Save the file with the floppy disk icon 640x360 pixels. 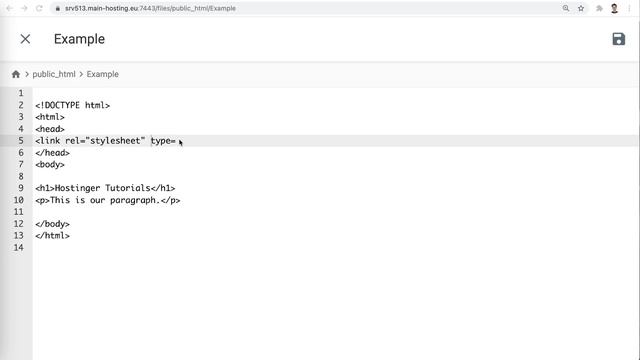(618, 39)
